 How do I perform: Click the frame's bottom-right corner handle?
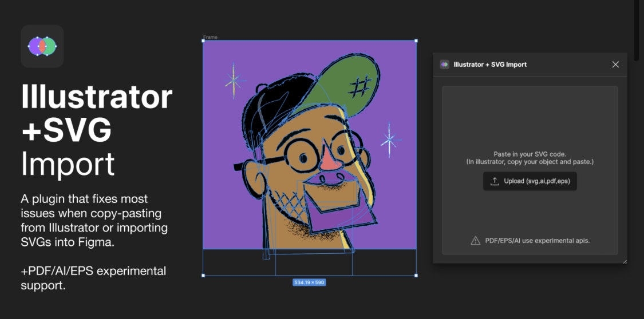(x=416, y=276)
